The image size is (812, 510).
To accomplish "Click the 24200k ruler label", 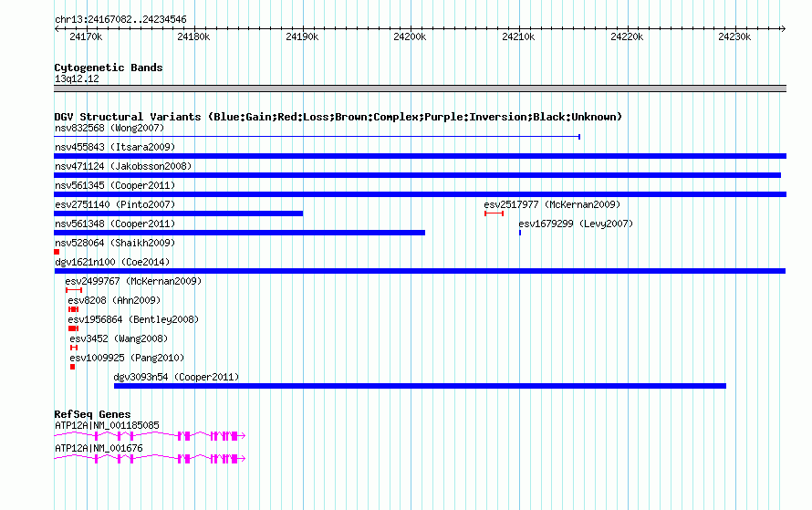I will click(x=411, y=36).
